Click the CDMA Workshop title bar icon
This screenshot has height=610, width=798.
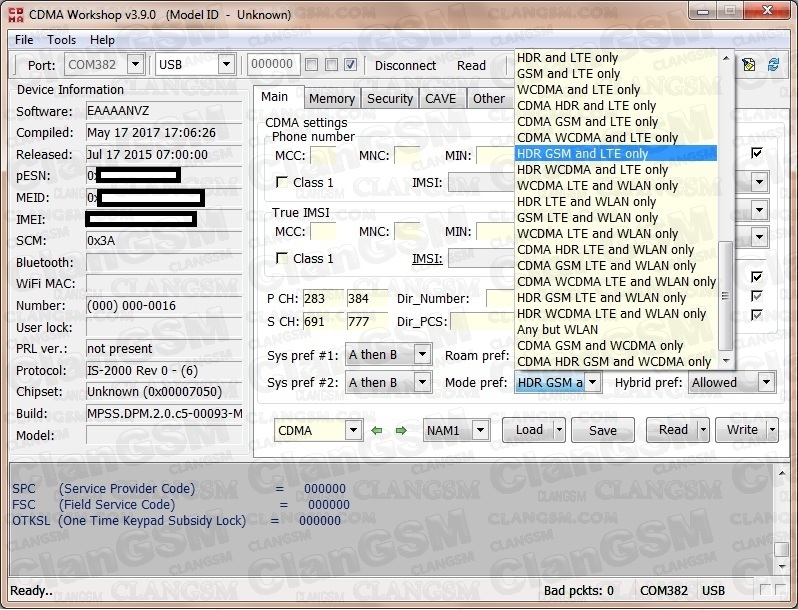coord(16,15)
